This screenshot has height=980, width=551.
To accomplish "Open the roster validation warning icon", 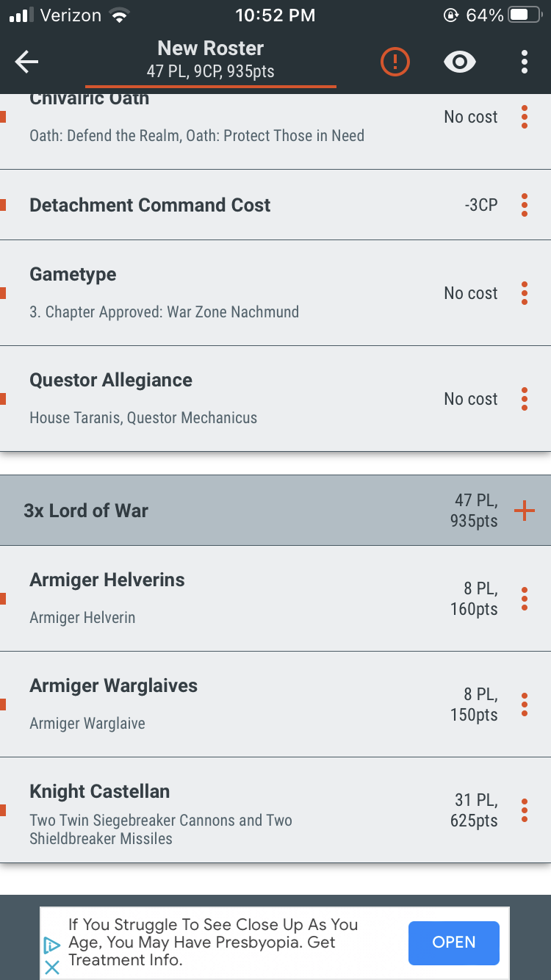I will pos(394,62).
